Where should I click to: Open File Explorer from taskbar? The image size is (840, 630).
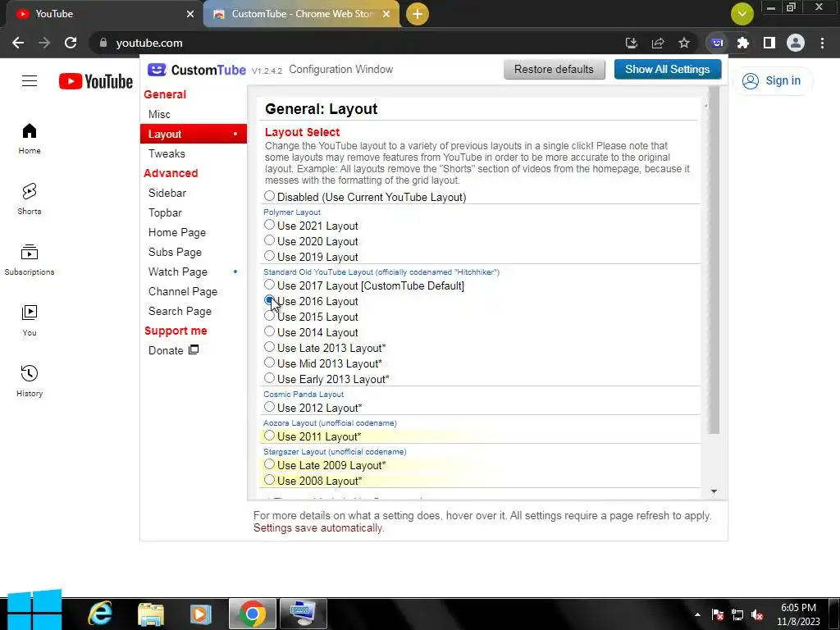(x=151, y=614)
